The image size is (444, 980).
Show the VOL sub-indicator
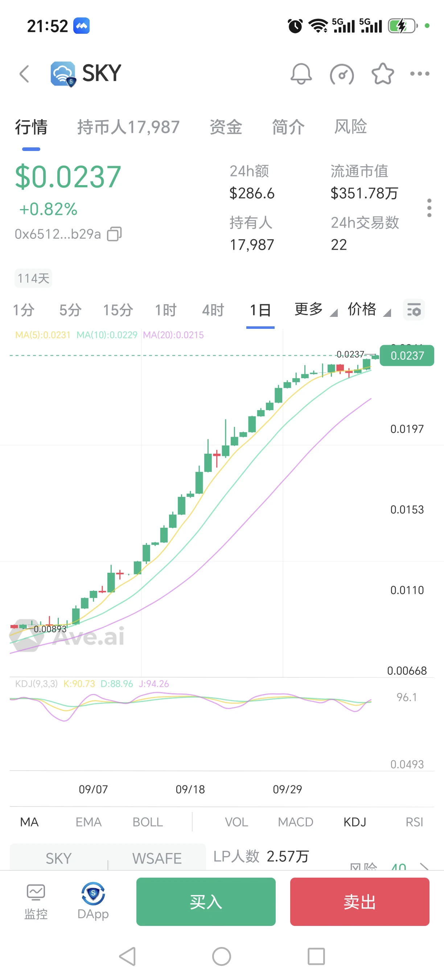tap(237, 822)
